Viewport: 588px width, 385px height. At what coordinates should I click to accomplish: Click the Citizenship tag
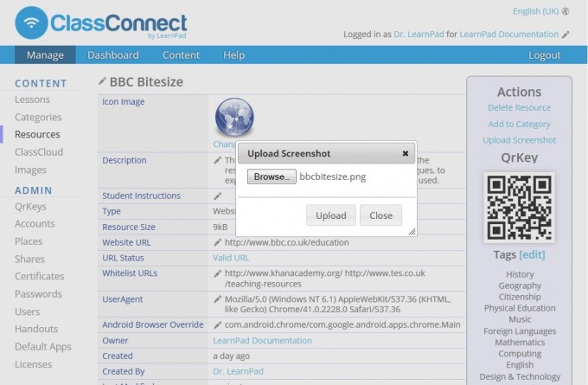[x=520, y=298]
